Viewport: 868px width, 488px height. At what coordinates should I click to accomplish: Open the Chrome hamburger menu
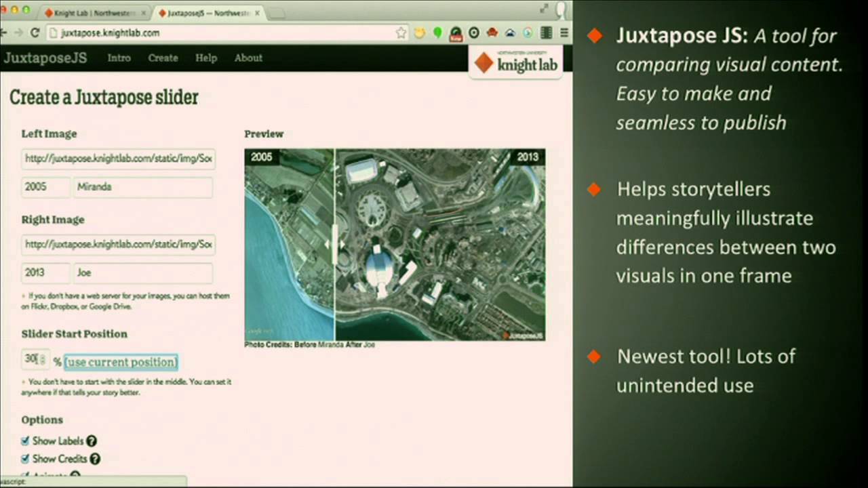coord(564,33)
